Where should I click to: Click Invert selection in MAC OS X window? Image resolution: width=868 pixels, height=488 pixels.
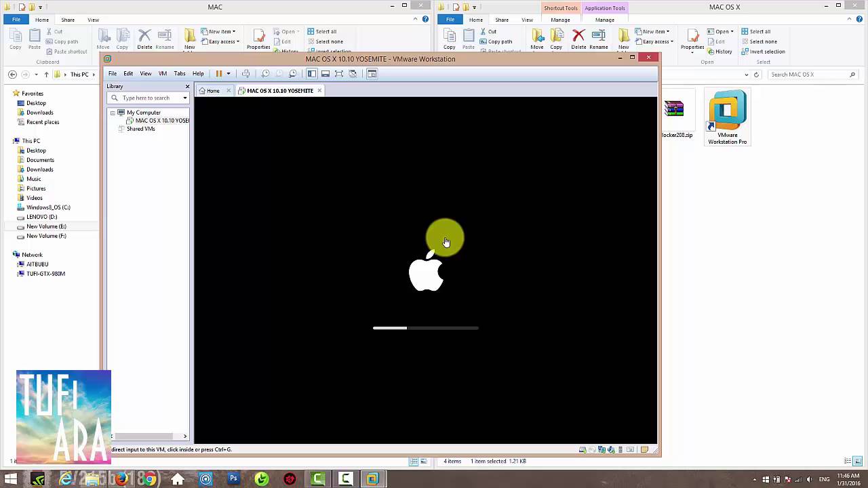763,52
